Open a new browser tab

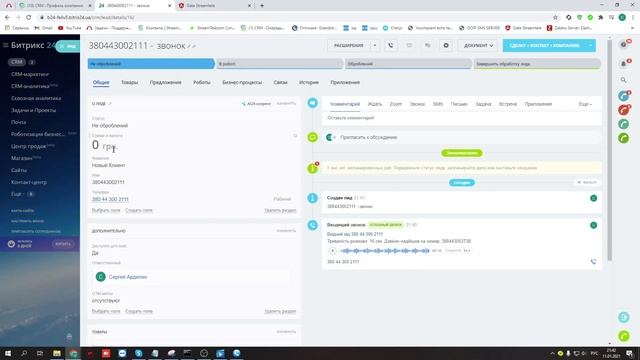click(x=262, y=6)
